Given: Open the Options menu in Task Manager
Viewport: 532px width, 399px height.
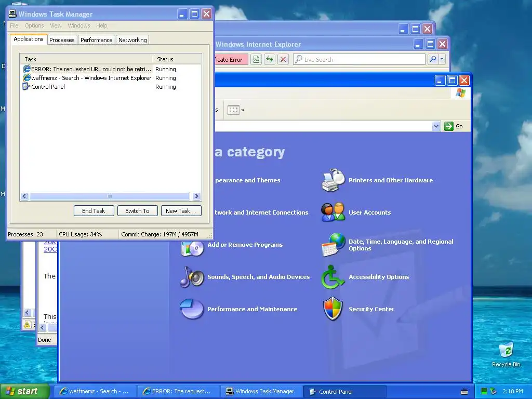Looking at the screenshot, I should pos(34,25).
